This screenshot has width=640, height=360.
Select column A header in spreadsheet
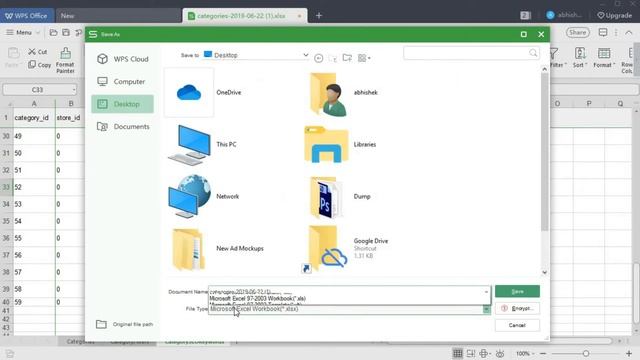(x=34, y=104)
